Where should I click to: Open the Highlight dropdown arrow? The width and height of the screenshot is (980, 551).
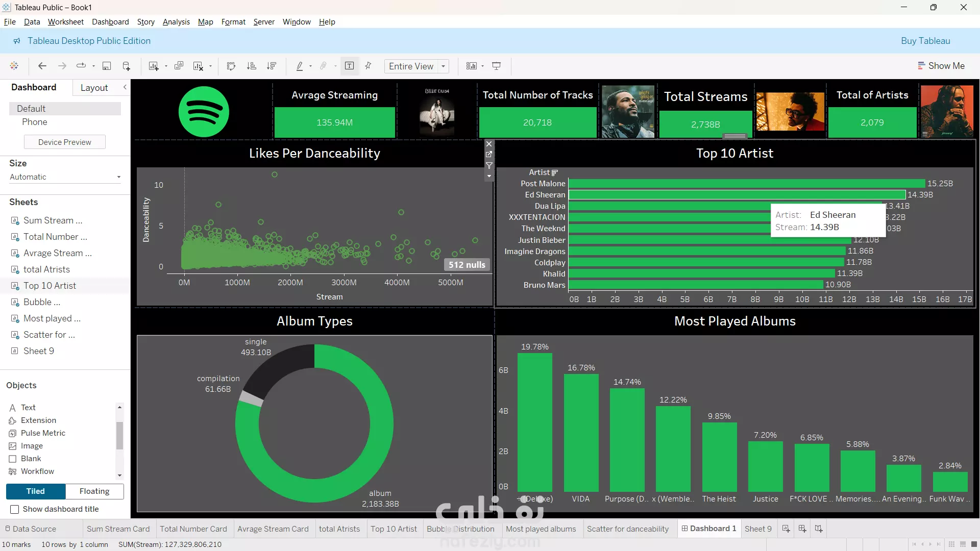(x=310, y=66)
